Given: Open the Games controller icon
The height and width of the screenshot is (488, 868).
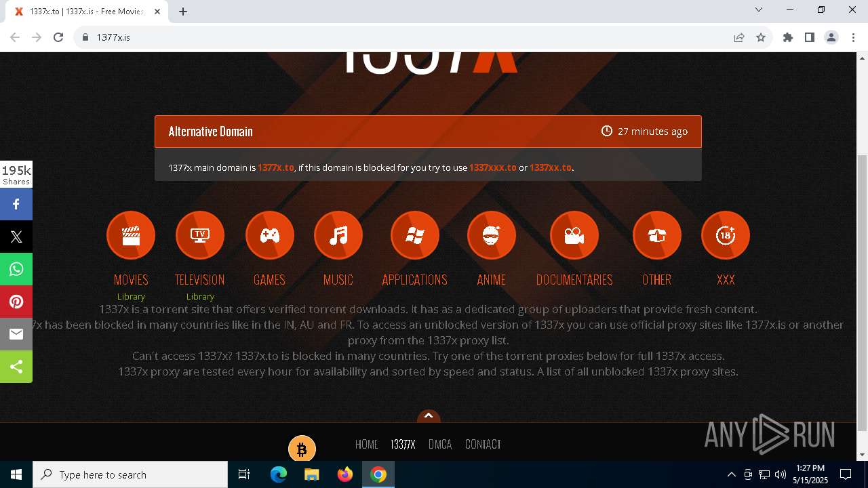Looking at the screenshot, I should coord(269,235).
